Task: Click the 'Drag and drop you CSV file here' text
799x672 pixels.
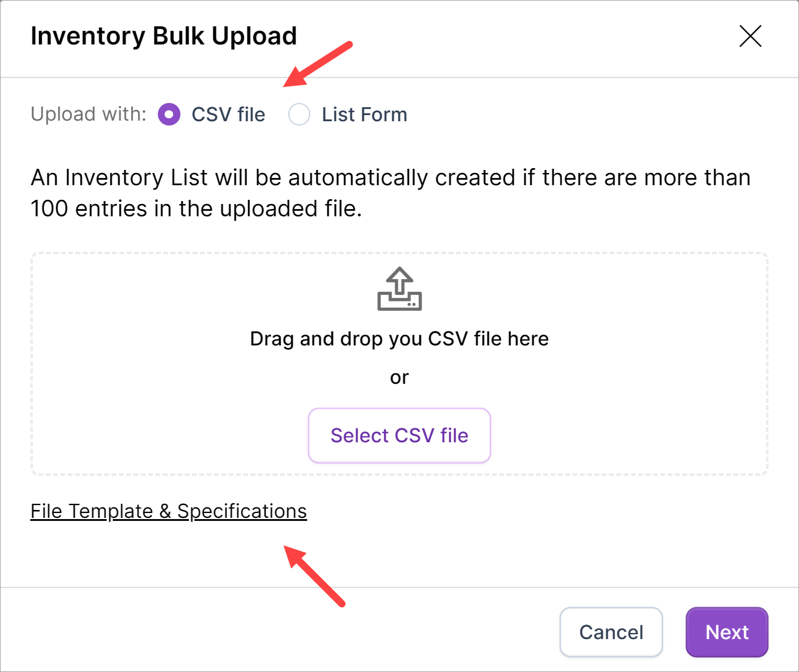Action: pos(399,339)
